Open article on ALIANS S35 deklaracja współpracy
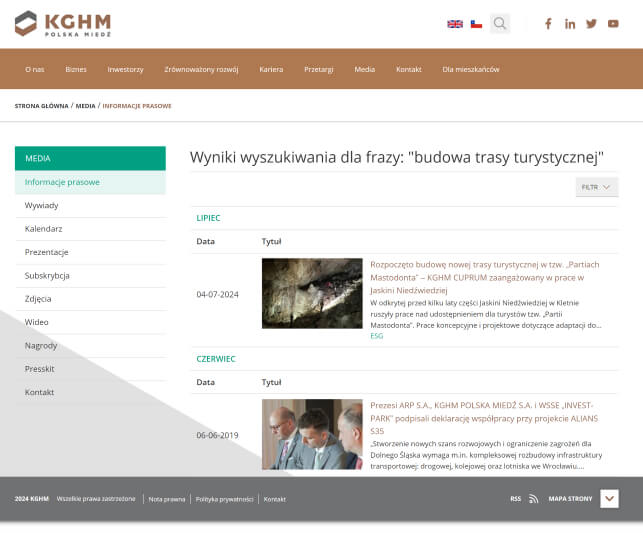The height and width of the screenshot is (533, 643). tap(484, 418)
